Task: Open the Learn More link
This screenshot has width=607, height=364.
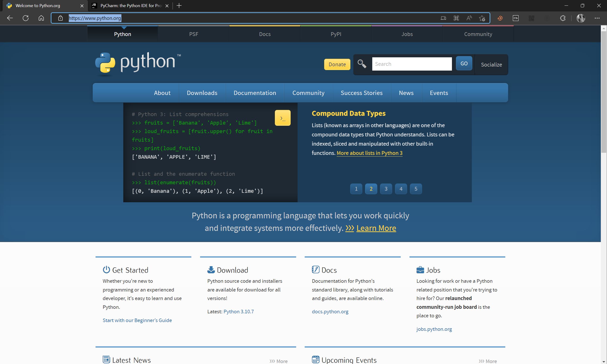Action: coord(376,228)
